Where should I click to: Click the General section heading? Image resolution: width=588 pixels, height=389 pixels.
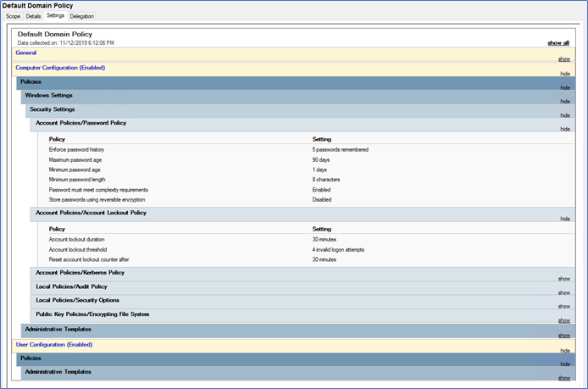coord(25,53)
